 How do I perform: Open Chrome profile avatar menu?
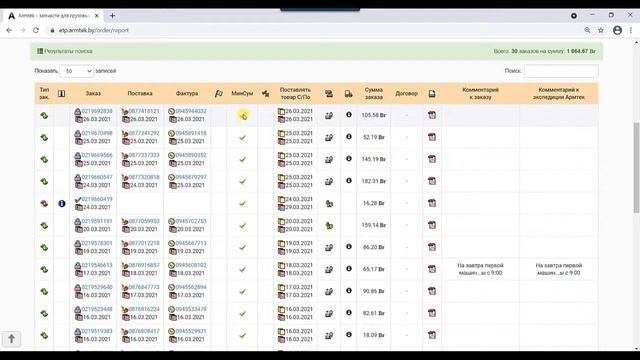point(618,30)
